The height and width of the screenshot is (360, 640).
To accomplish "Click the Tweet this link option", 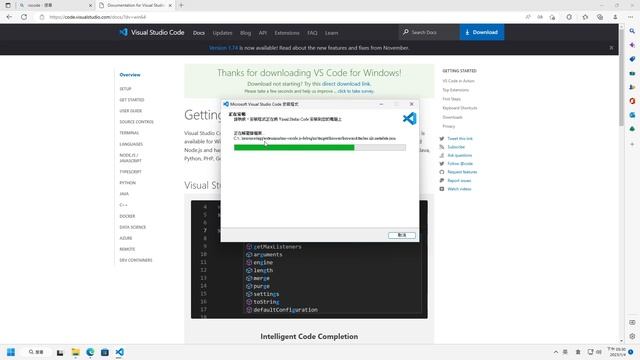I will pos(460,139).
